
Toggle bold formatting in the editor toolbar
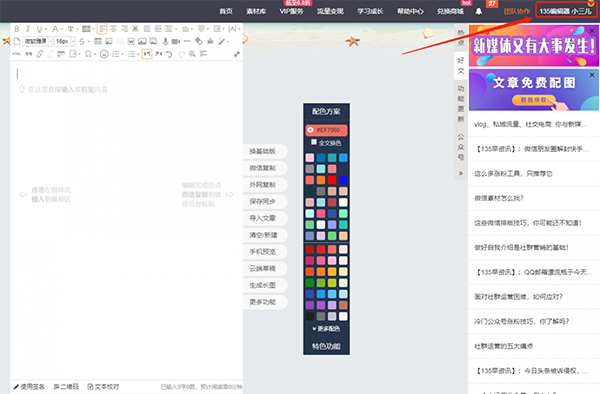pos(16,29)
